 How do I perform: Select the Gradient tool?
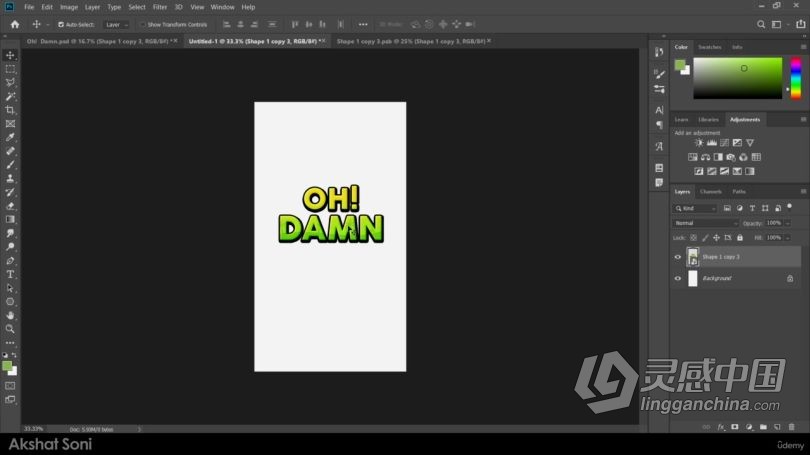tap(10, 219)
